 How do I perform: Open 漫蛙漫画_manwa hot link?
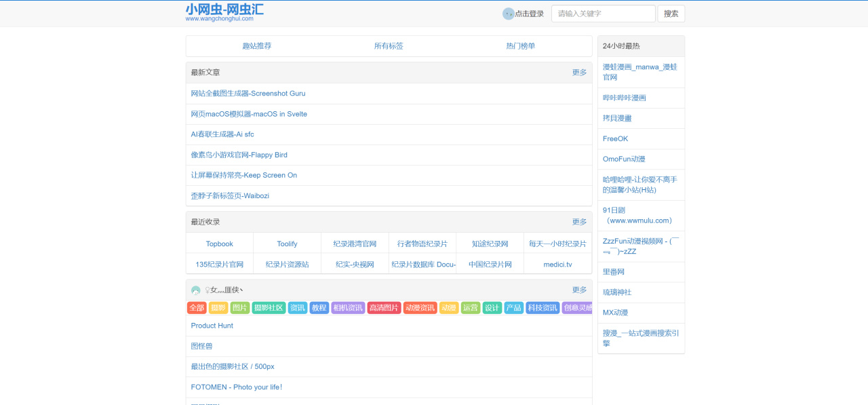(640, 72)
